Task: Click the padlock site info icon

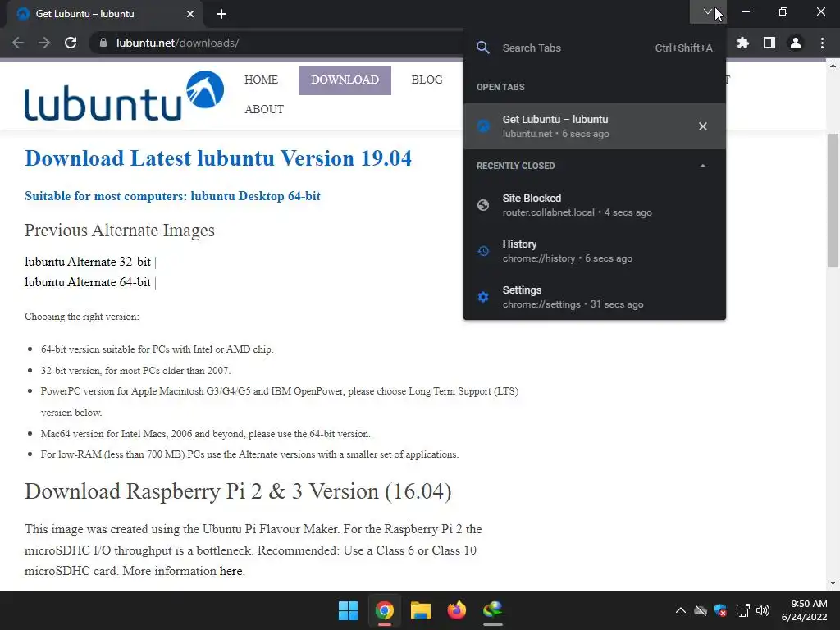Action: (103, 43)
